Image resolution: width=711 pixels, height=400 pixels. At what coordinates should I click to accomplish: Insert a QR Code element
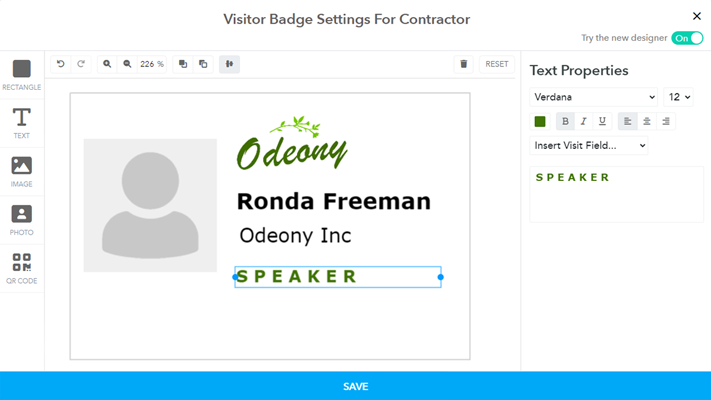(x=21, y=268)
